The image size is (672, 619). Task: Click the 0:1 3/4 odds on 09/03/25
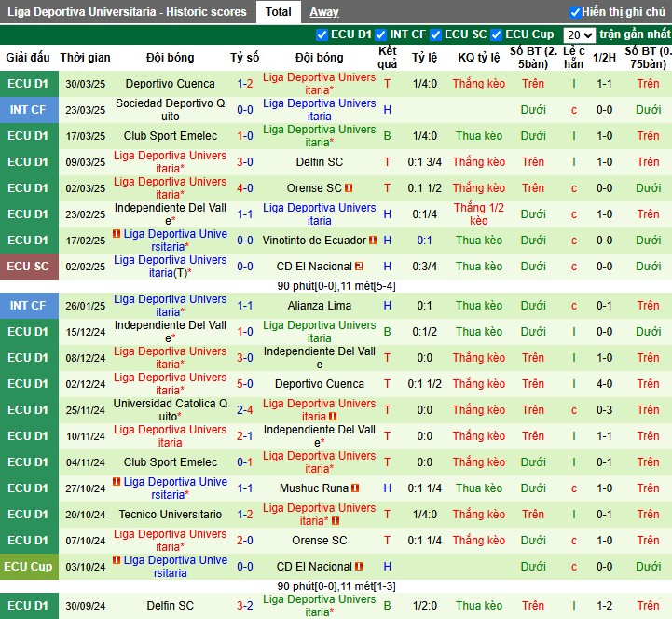point(425,162)
